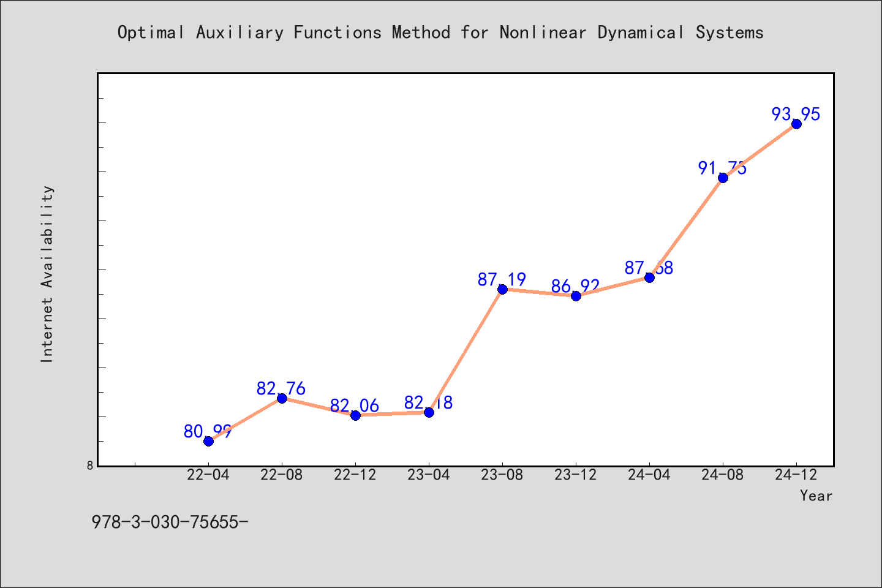This screenshot has height=588, width=882.
Task: Click the data point labeled 82.76
Action: pyautogui.click(x=282, y=398)
